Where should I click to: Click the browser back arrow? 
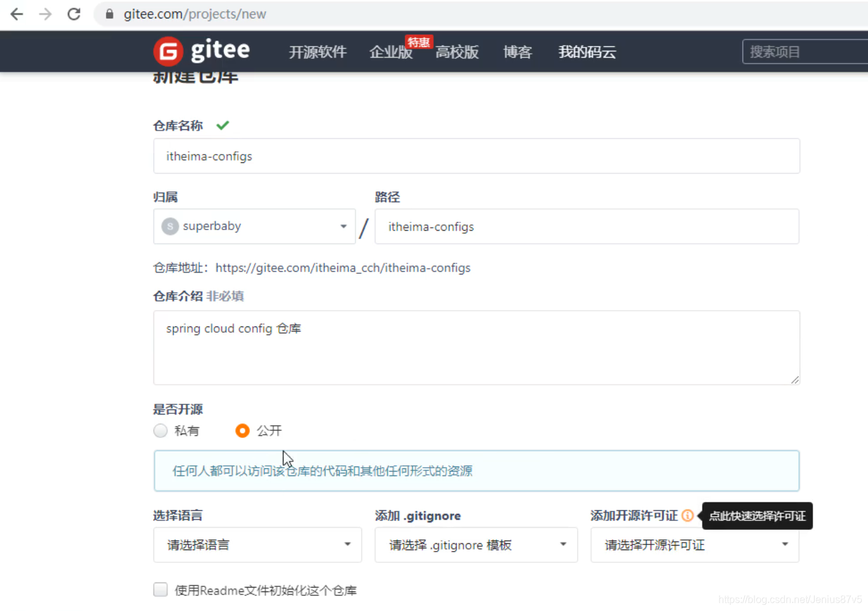click(17, 14)
